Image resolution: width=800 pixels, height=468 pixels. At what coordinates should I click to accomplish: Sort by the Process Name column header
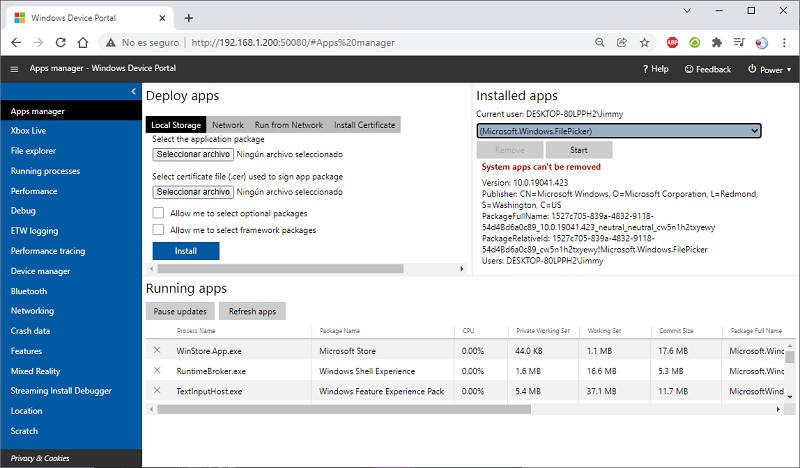pyautogui.click(x=196, y=331)
